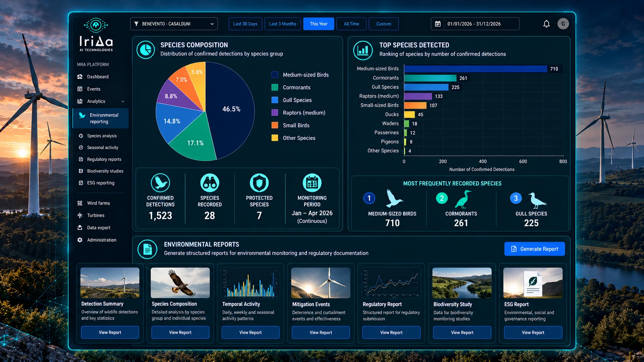
Task: Select the All Time tab
Action: pos(351,24)
